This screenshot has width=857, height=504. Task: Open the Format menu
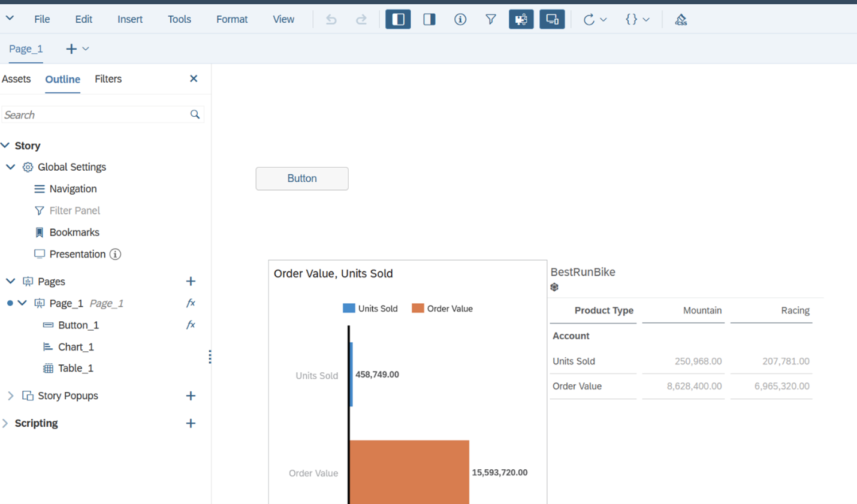point(232,19)
